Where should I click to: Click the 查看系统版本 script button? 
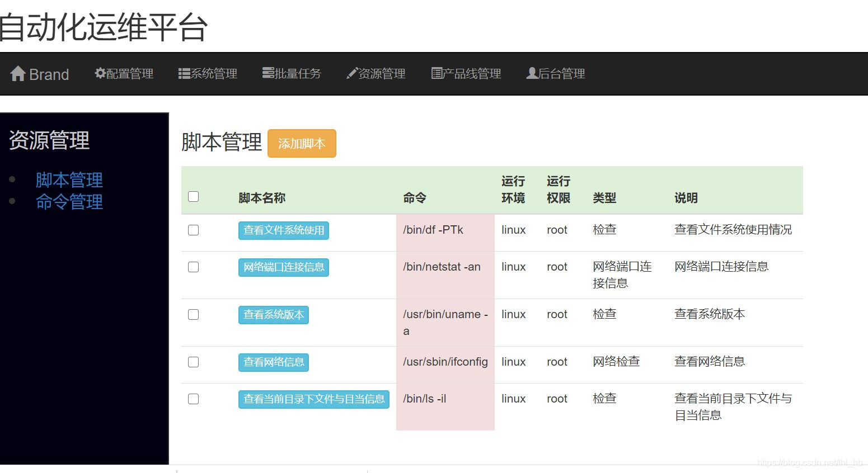[x=274, y=315]
